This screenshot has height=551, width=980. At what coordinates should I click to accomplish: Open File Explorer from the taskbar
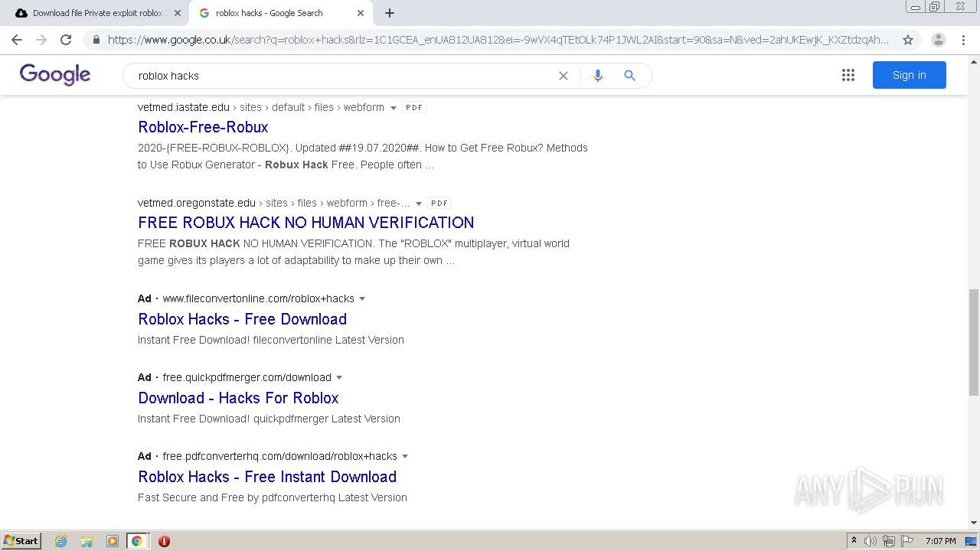point(87,541)
